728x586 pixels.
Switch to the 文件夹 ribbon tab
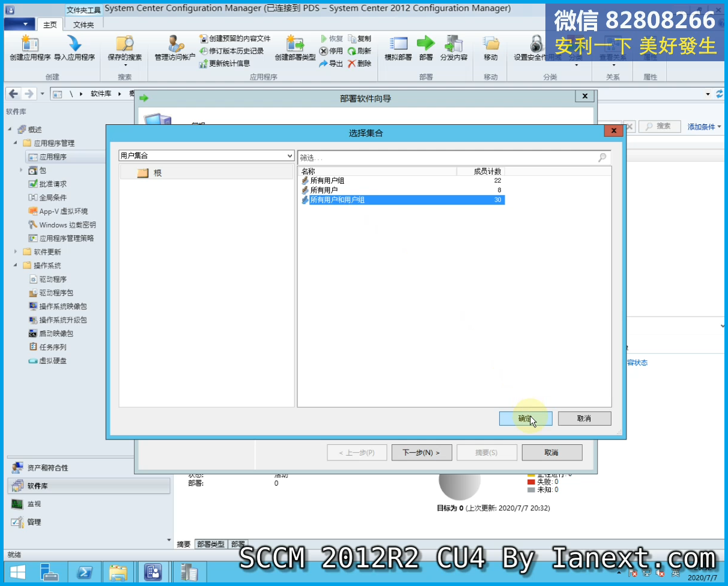(x=83, y=25)
